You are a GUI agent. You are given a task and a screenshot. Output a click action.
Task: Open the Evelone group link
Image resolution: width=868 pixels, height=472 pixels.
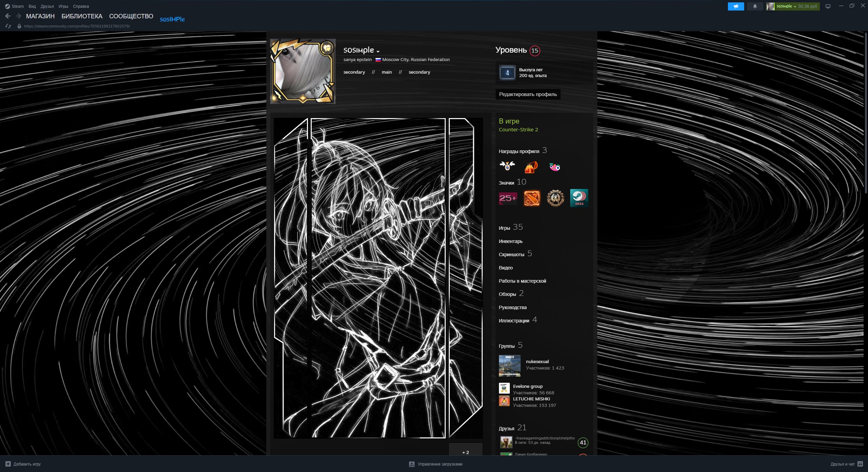point(528,386)
